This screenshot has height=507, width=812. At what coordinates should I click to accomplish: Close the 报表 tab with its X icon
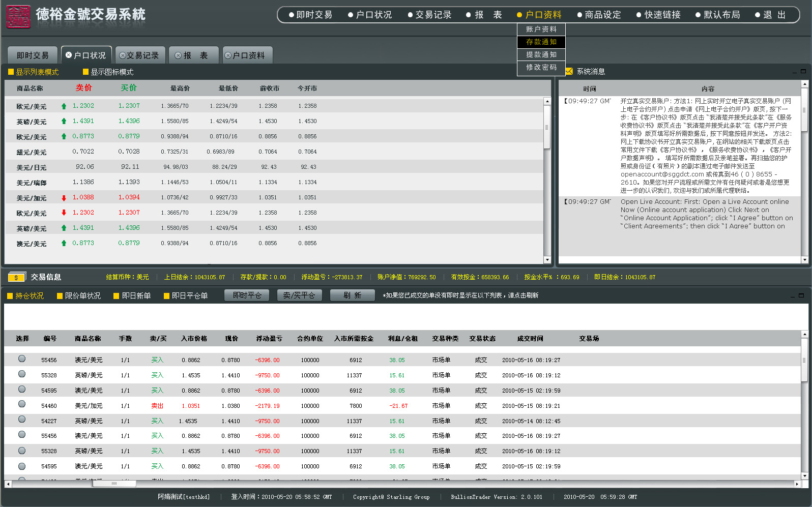pyautogui.click(x=178, y=55)
